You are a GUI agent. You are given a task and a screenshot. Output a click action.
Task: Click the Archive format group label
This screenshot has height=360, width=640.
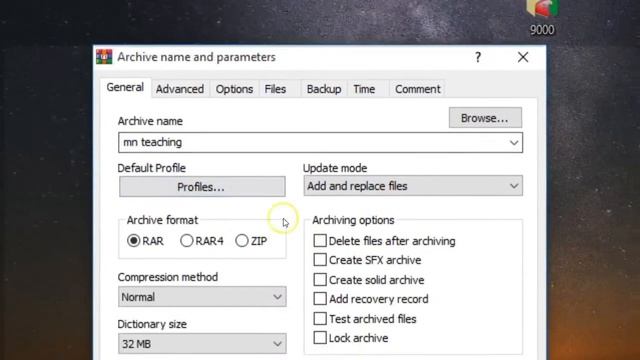(162, 220)
